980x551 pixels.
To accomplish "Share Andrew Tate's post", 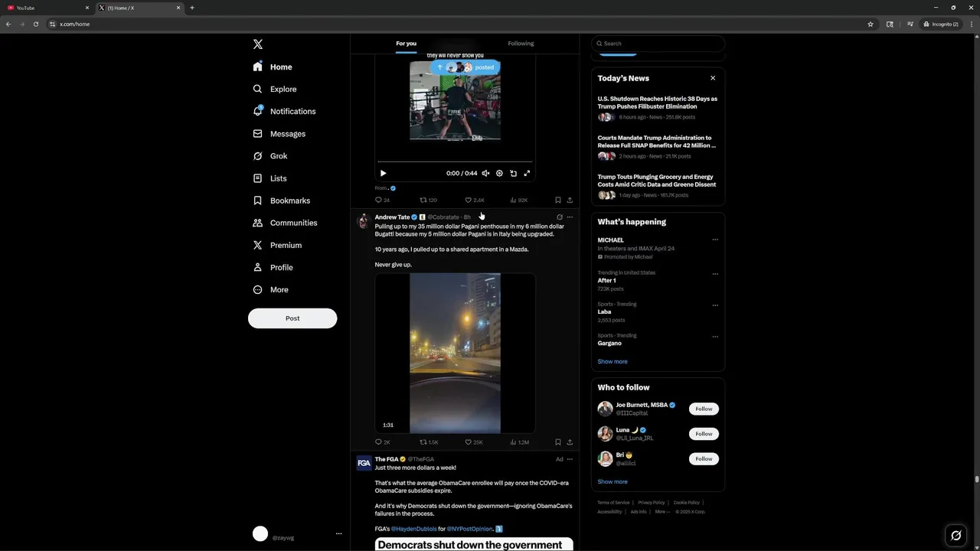I will click(x=570, y=442).
